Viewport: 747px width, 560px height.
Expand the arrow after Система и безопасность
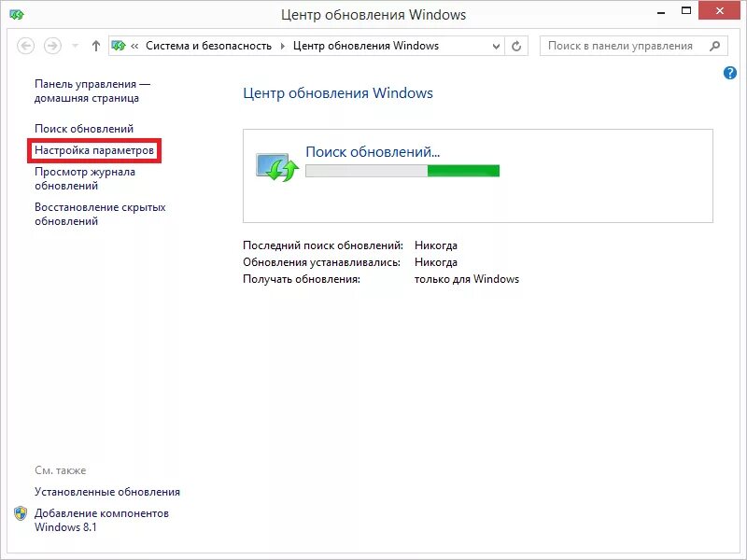(283, 46)
